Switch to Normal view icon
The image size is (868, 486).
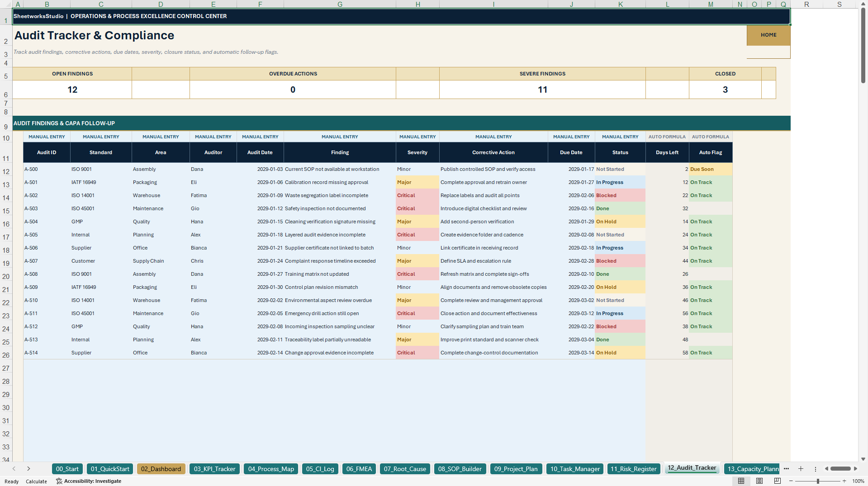pyautogui.click(x=741, y=481)
